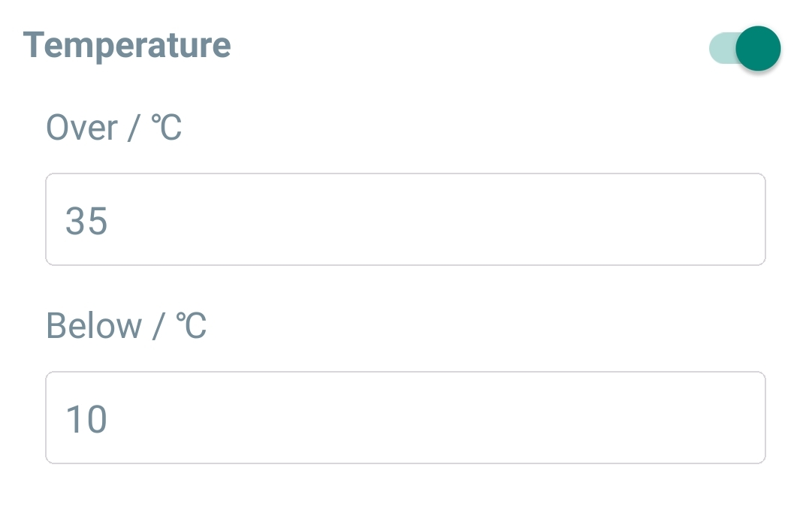Focus the Over temperature input field

[x=406, y=219]
